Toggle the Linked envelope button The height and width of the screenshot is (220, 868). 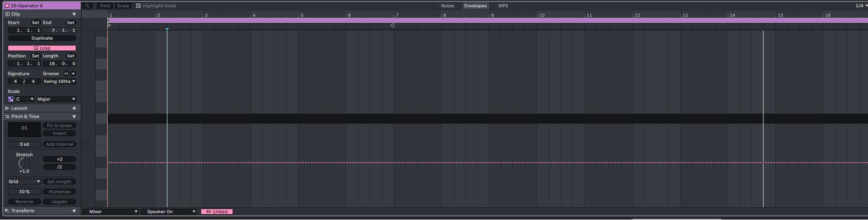coord(217,212)
